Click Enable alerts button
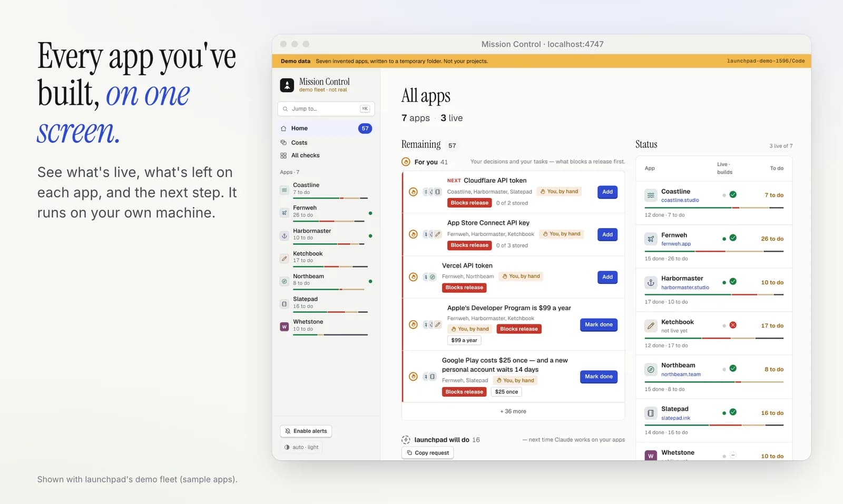 [306, 431]
